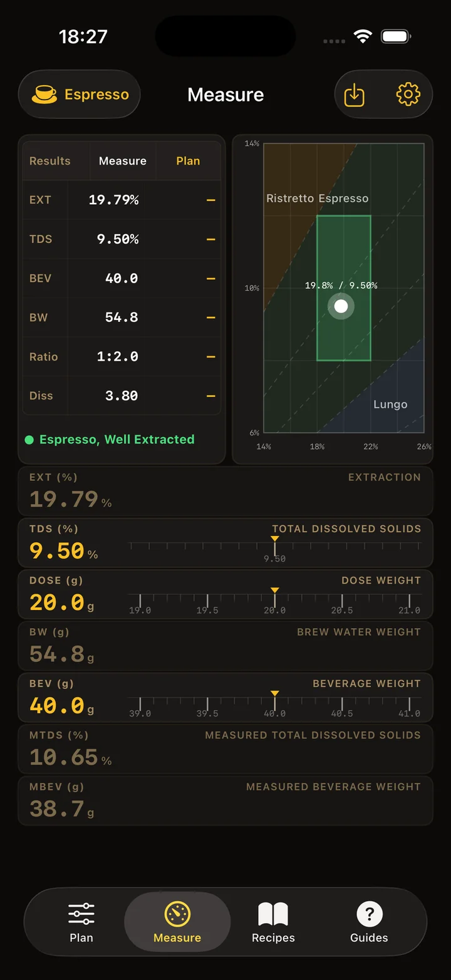
Task: Tap the 18:27 clock in status bar
Action: pyautogui.click(x=83, y=36)
